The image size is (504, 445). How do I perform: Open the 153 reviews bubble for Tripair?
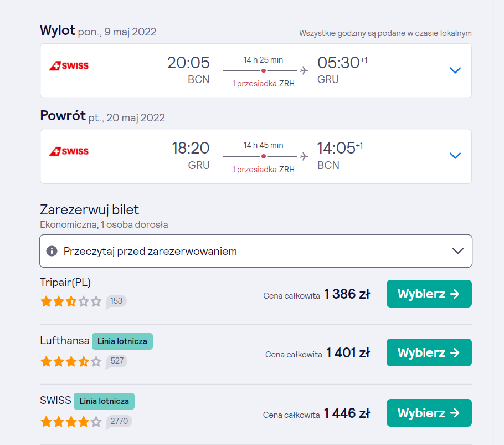click(x=116, y=301)
